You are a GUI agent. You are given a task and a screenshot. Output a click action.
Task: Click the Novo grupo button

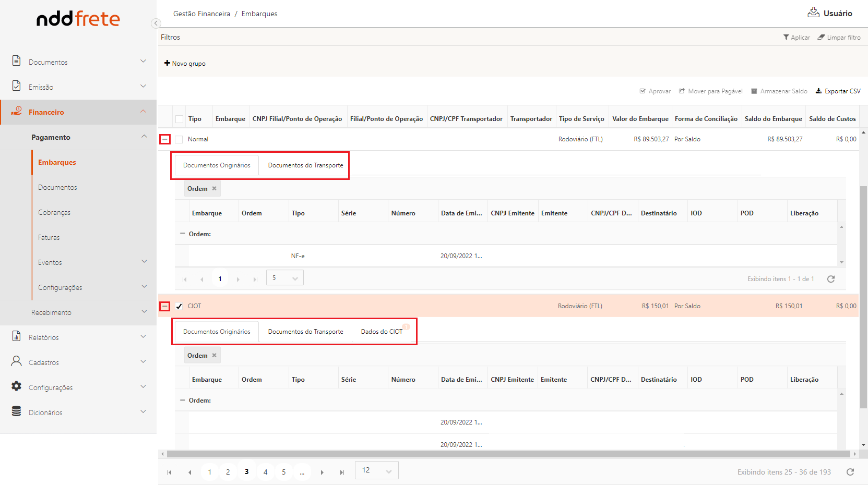click(185, 64)
